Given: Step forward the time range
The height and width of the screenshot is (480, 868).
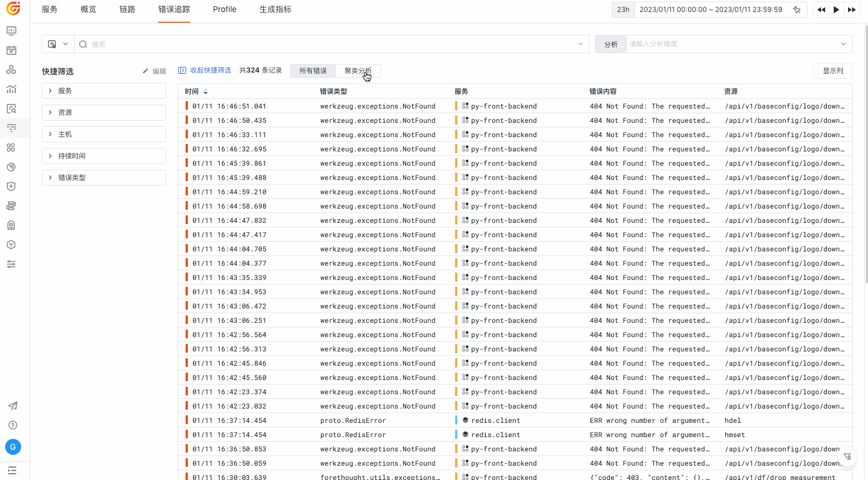Looking at the screenshot, I should coord(851,10).
